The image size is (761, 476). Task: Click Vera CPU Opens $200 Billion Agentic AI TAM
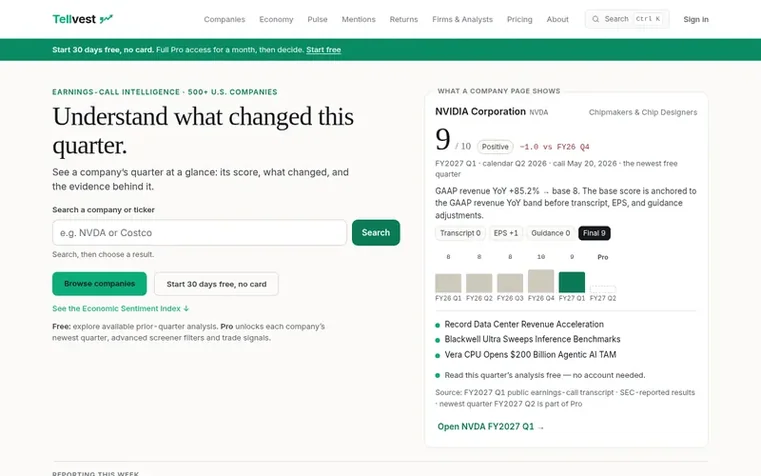(530, 355)
